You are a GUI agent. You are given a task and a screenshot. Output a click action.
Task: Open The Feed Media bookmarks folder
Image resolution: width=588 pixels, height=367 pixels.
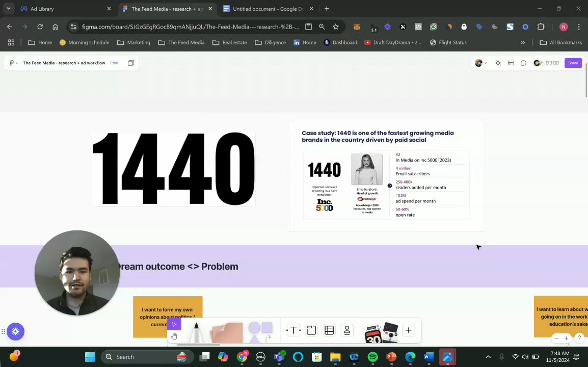coord(181,42)
